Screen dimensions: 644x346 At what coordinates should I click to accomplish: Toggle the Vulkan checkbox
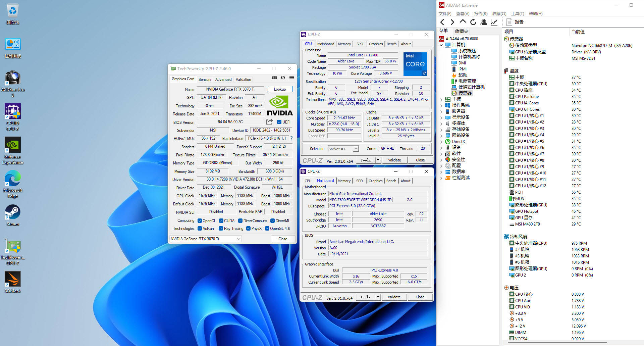pyautogui.click(x=200, y=228)
